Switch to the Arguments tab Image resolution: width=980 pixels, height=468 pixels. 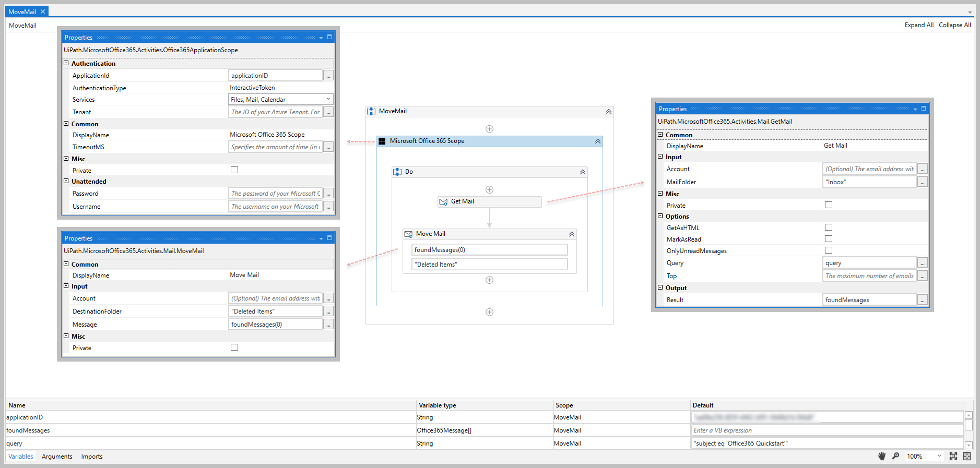click(x=57, y=457)
